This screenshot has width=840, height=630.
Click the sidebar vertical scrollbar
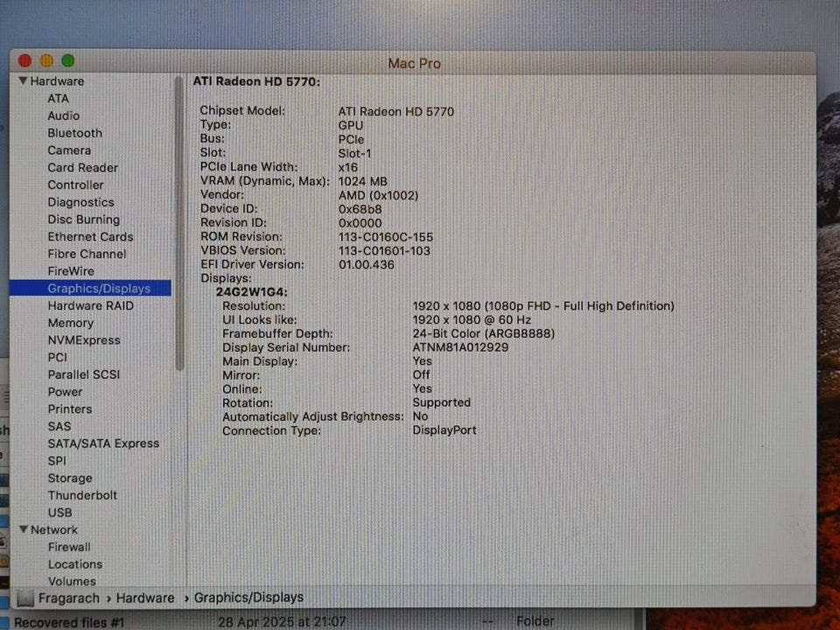pyautogui.click(x=179, y=223)
